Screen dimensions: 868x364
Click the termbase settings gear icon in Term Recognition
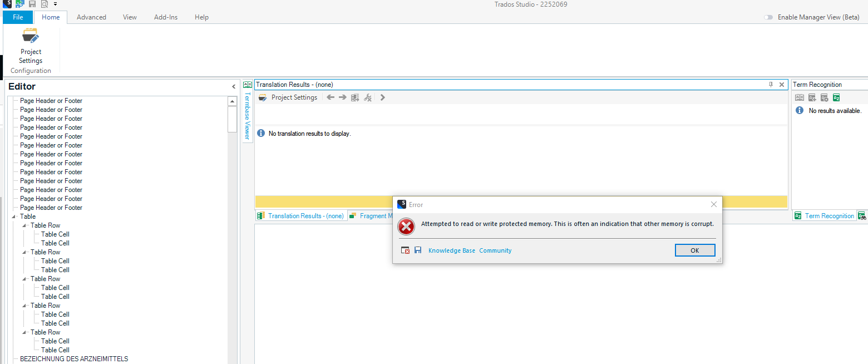pyautogui.click(x=825, y=97)
